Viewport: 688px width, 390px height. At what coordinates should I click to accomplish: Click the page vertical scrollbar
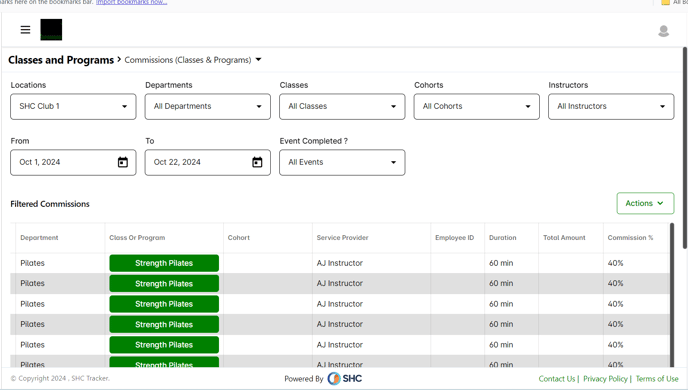click(x=685, y=148)
